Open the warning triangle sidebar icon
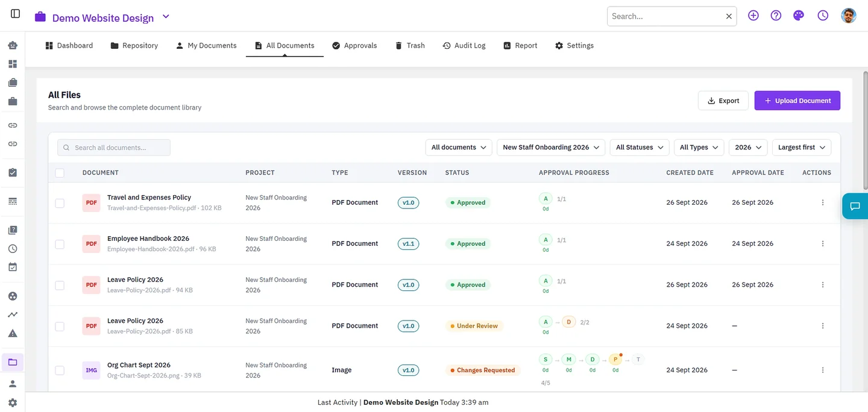868x412 pixels. pyautogui.click(x=13, y=333)
